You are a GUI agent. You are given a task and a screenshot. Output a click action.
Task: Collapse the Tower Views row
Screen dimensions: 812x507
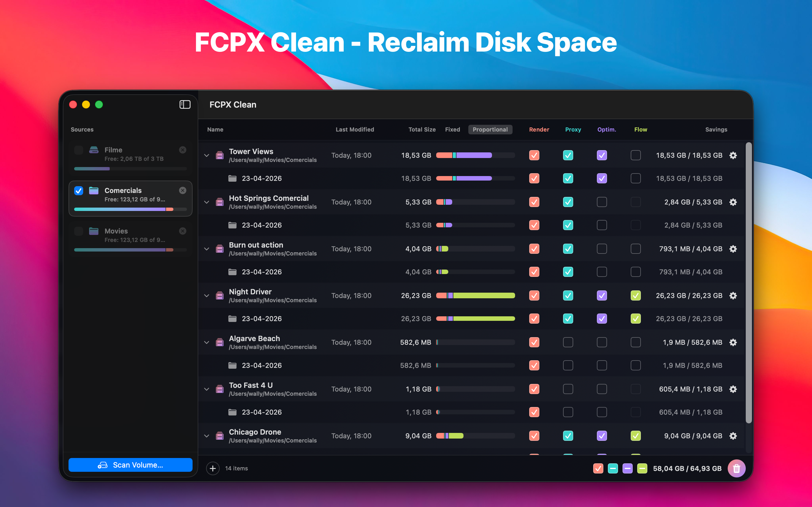206,155
